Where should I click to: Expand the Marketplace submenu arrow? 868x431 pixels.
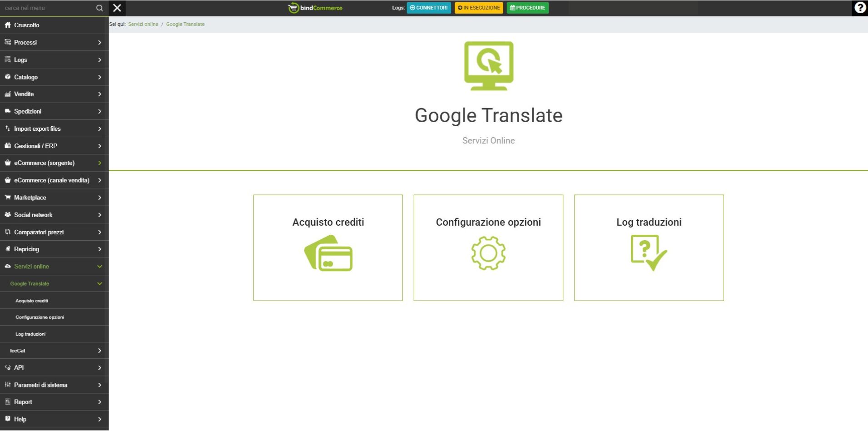[99, 198]
